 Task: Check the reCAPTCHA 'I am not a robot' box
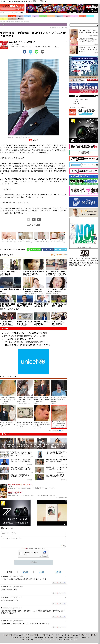21,553
